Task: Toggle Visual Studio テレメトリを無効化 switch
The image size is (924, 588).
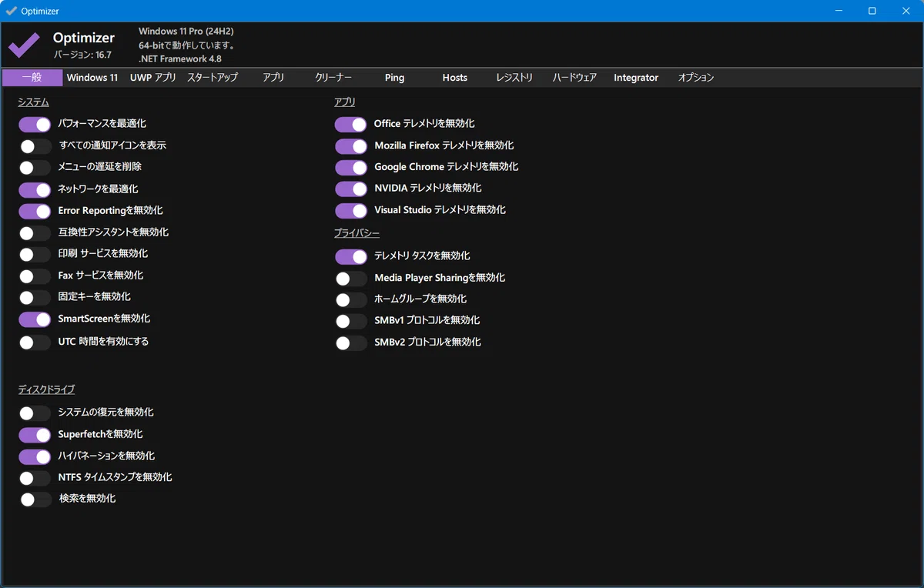Action: [350, 210]
